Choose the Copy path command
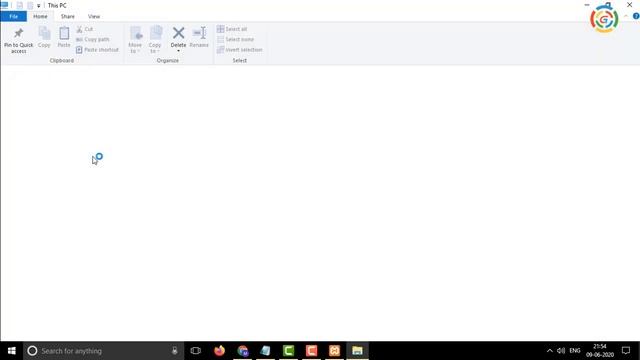Image resolution: width=640 pixels, height=360 pixels. (x=93, y=40)
